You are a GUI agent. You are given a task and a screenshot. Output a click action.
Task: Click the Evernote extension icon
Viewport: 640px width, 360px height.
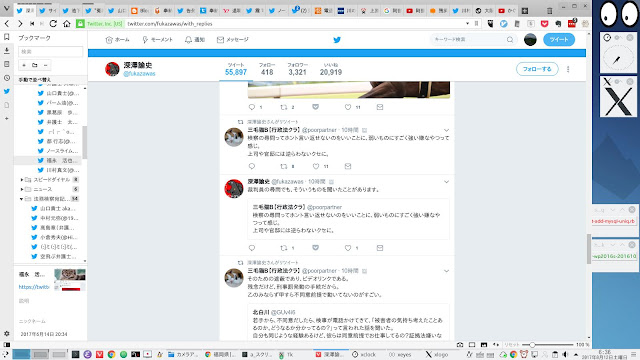tap(558, 24)
